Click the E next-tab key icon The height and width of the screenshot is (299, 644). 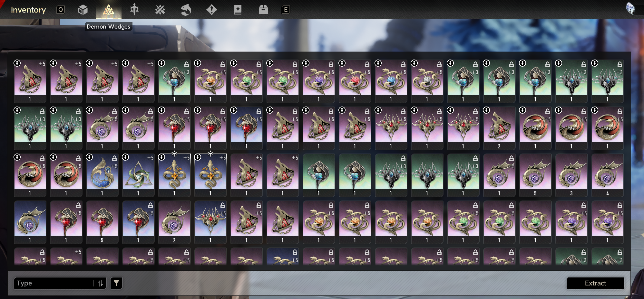point(286,10)
